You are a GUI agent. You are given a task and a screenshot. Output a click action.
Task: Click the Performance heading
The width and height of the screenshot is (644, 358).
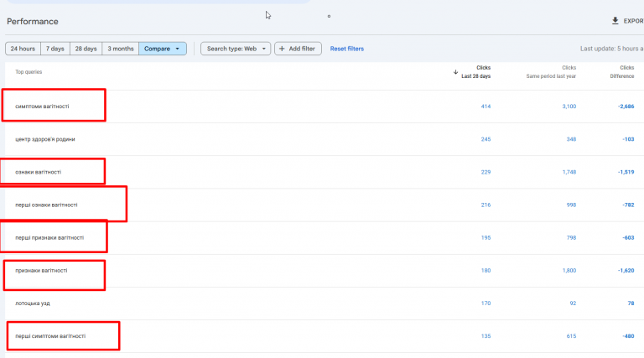click(33, 21)
